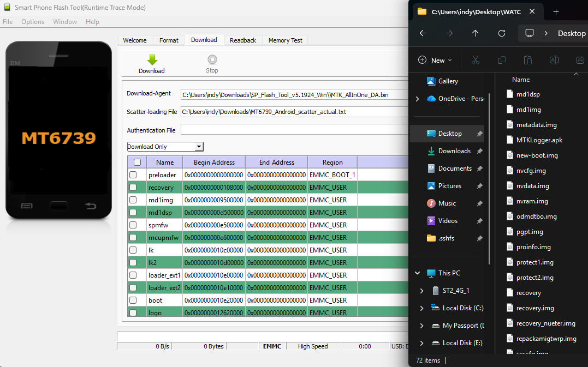588x367 pixels.
Task: Click the Authentication File input field
Action: [295, 130]
